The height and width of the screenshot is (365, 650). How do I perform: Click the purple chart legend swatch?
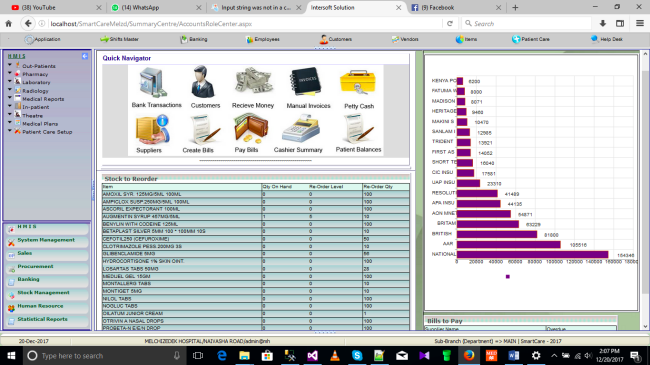click(x=508, y=277)
